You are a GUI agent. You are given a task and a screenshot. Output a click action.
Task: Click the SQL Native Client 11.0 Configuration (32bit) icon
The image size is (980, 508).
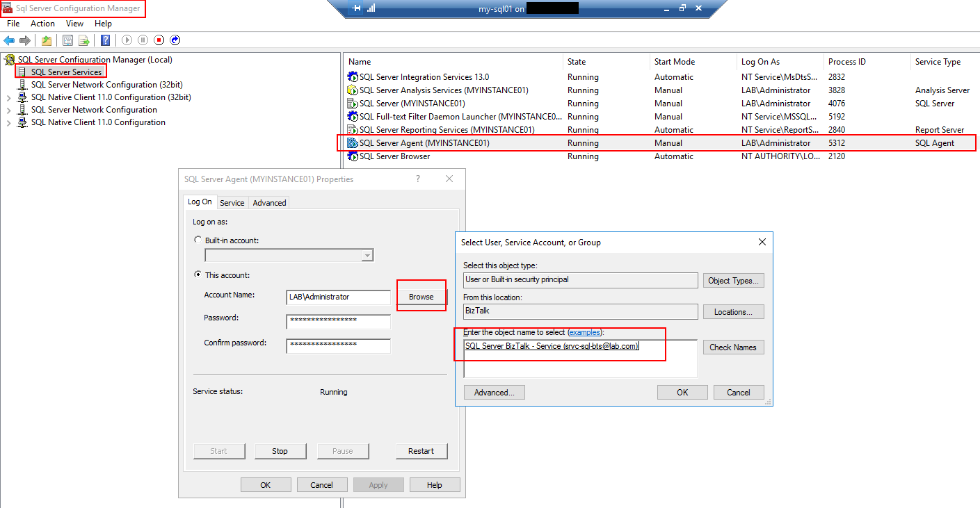pos(23,97)
